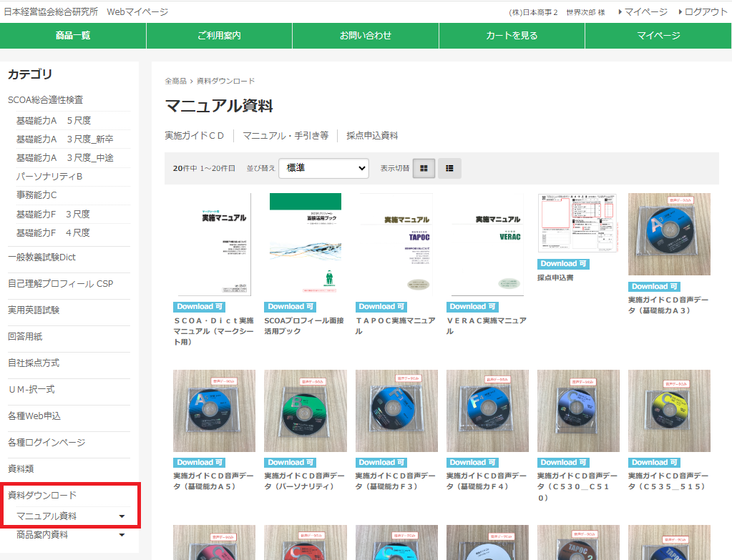Open 各種Web申込 category
Image resolution: width=732 pixels, height=560 pixels.
(x=34, y=416)
